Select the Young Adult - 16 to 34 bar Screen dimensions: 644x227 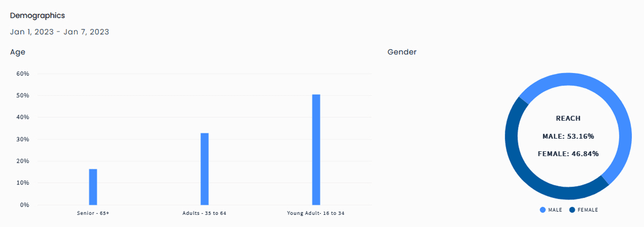[x=316, y=149]
